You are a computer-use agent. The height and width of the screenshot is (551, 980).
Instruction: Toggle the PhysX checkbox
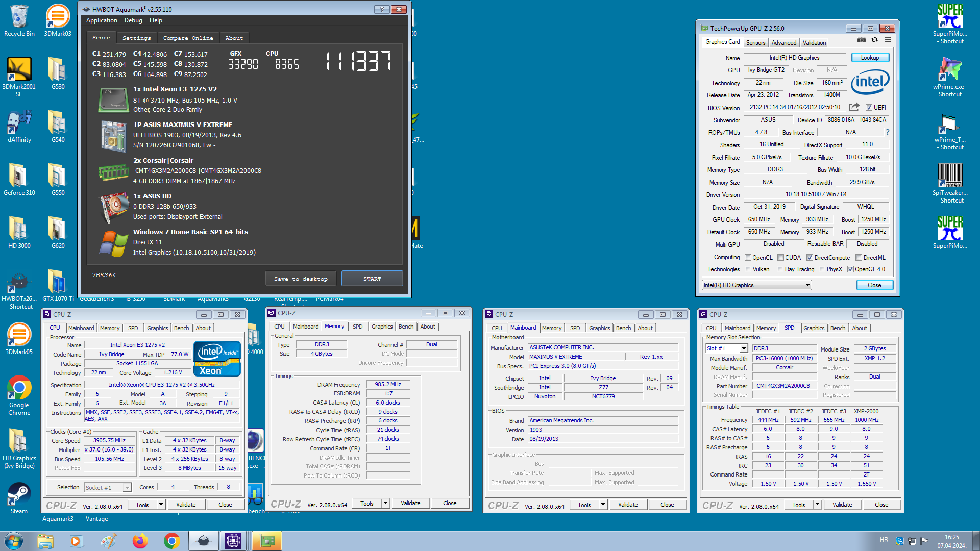point(822,269)
